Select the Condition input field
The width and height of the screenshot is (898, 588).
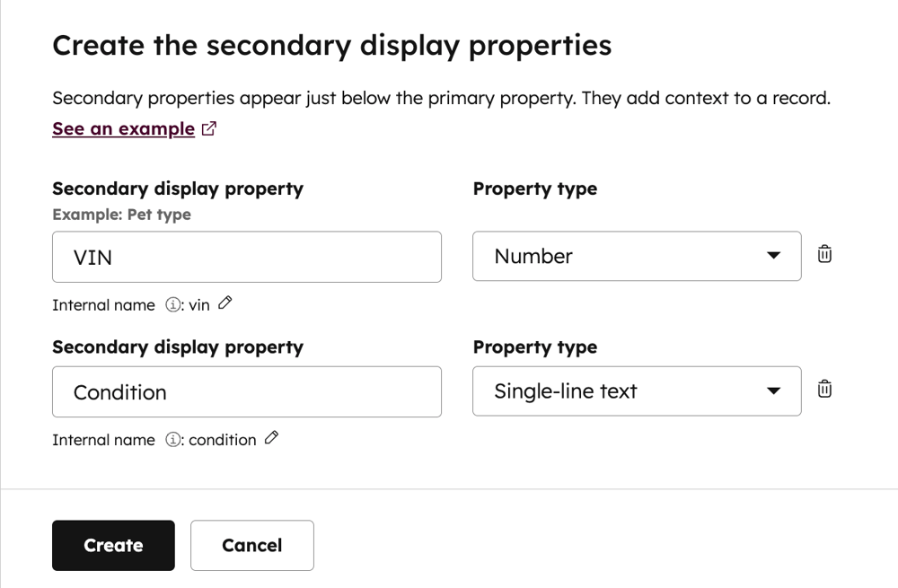pos(247,391)
